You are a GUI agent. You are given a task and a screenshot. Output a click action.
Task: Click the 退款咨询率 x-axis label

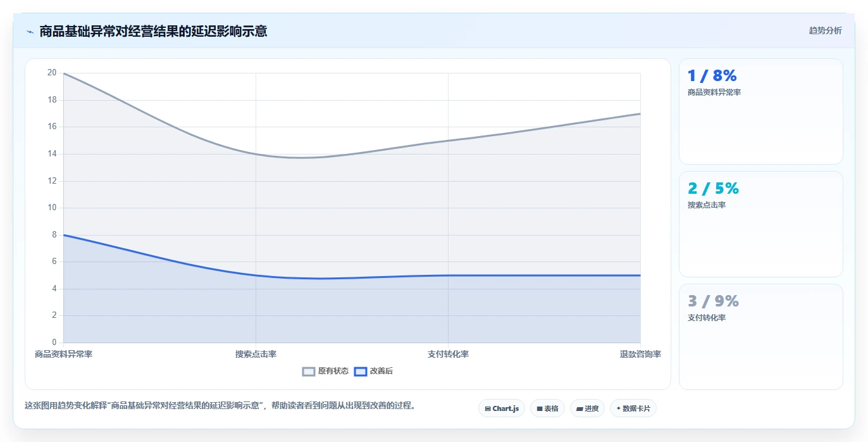pyautogui.click(x=640, y=354)
